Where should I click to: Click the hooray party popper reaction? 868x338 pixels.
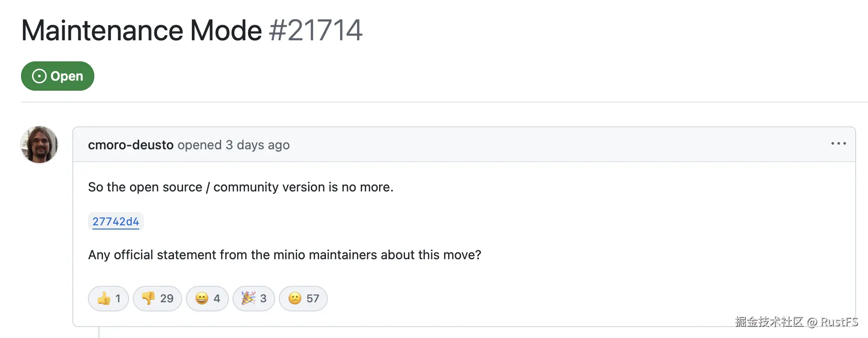click(254, 298)
